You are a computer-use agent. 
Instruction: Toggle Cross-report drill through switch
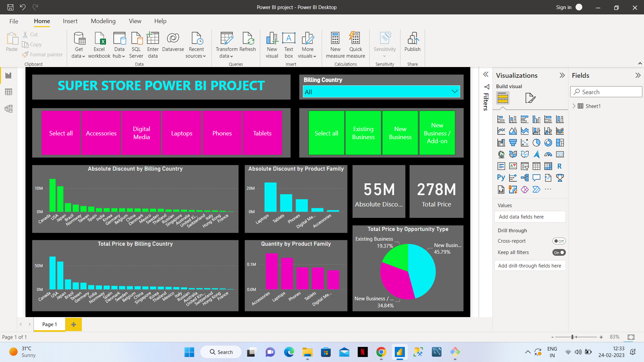559,241
